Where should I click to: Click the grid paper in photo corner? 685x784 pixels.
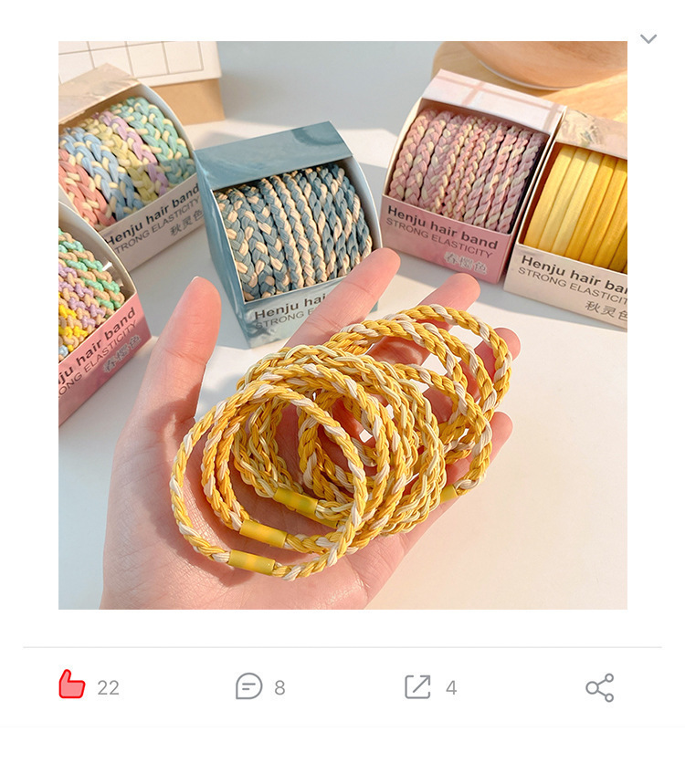point(137,64)
